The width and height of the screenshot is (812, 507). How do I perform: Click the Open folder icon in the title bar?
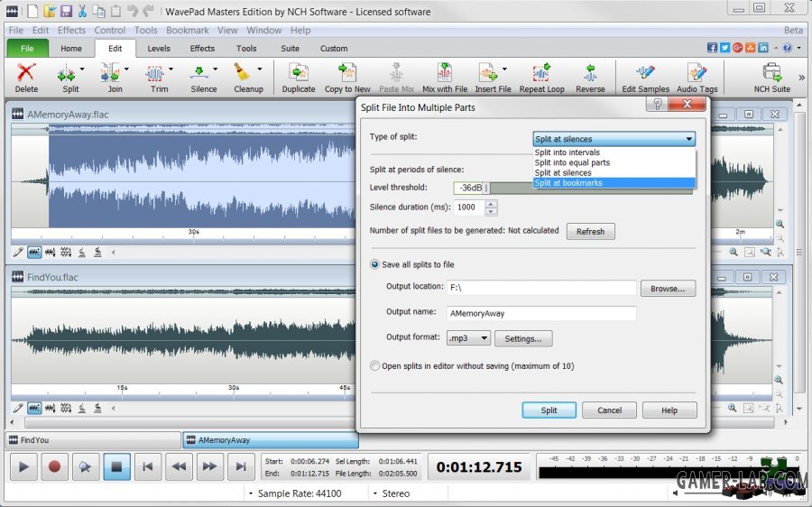tap(50, 11)
